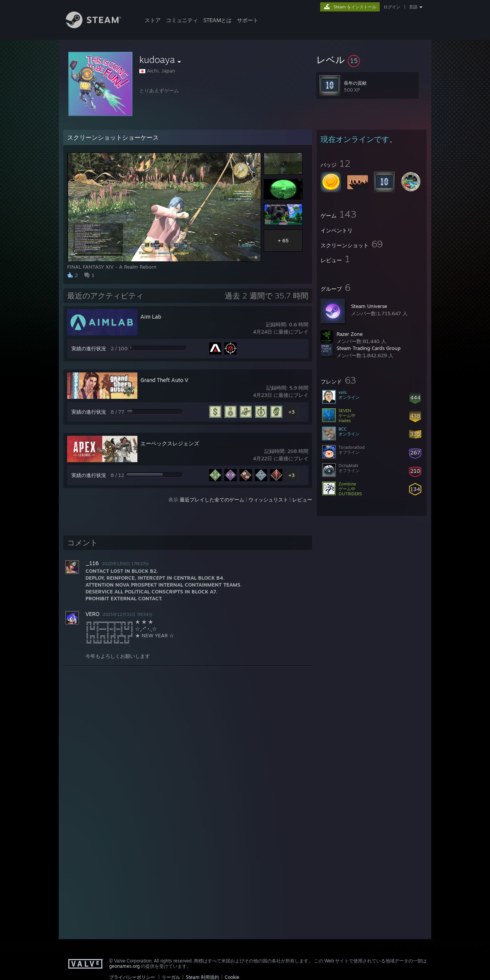The width and height of the screenshot is (490, 980).
Task: Open friend OchaMaN avatar
Action: pos(329,470)
